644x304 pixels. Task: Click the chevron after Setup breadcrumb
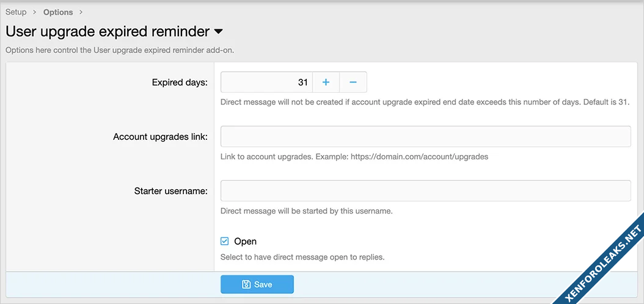(35, 12)
